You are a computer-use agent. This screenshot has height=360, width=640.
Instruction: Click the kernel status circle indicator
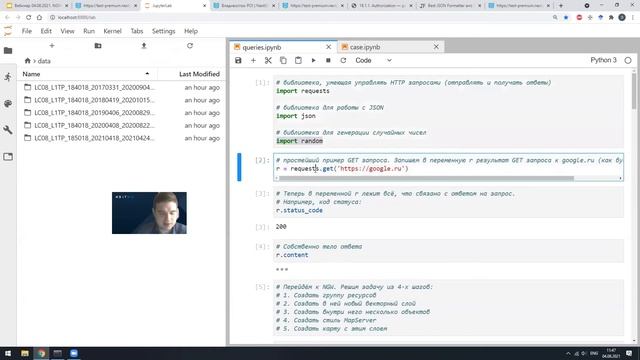pos(628,60)
